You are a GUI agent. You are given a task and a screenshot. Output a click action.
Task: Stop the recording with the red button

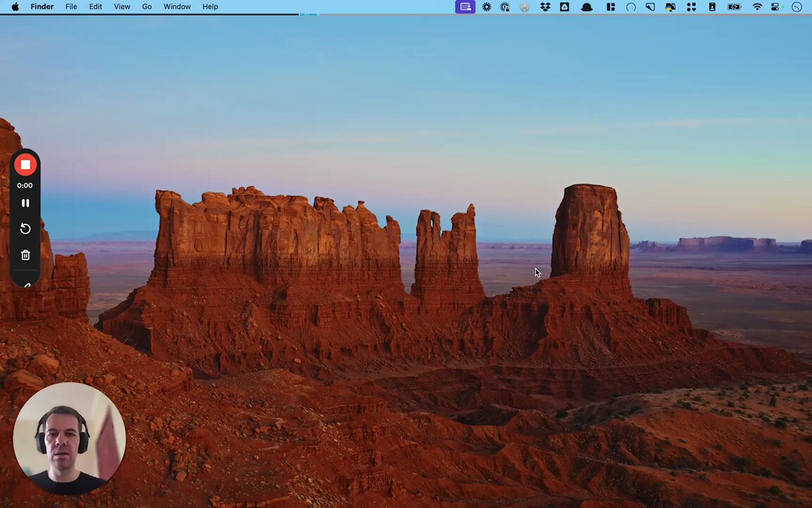click(25, 165)
